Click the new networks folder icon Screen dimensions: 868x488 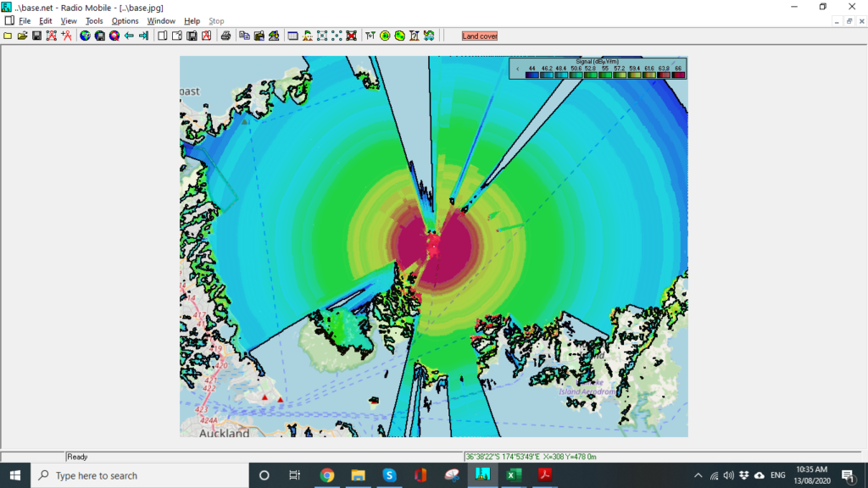(x=8, y=36)
